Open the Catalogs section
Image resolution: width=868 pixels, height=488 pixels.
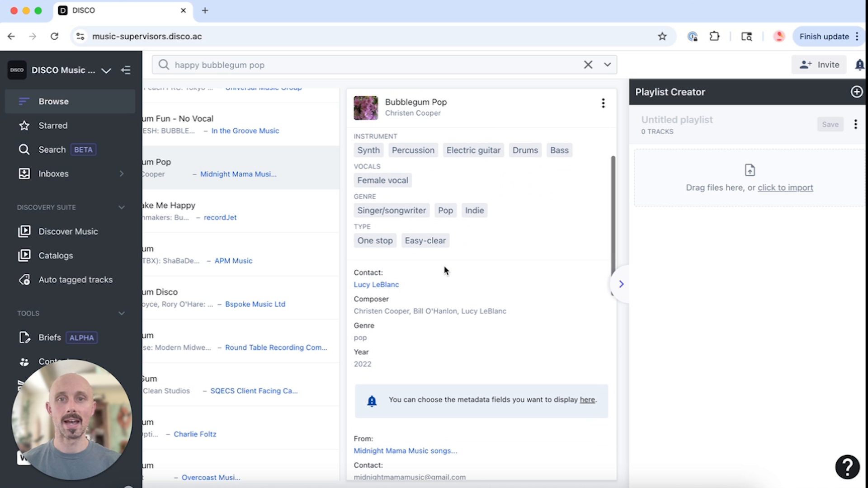[56, 255]
